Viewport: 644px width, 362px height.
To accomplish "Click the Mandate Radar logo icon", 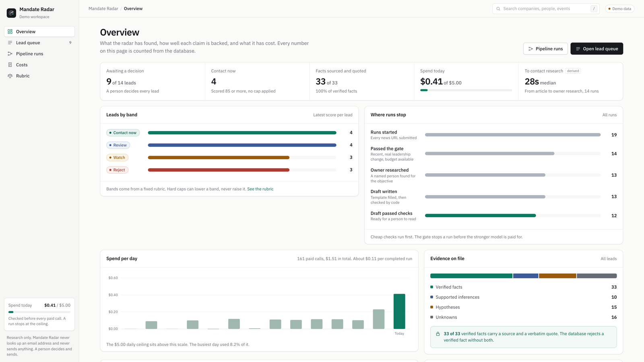I will [x=11, y=13].
